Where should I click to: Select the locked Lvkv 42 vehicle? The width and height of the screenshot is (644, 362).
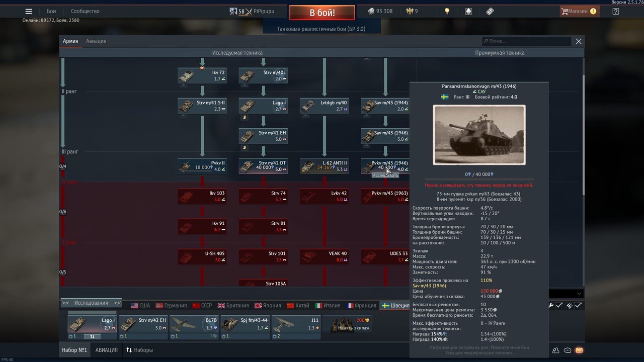324,197
